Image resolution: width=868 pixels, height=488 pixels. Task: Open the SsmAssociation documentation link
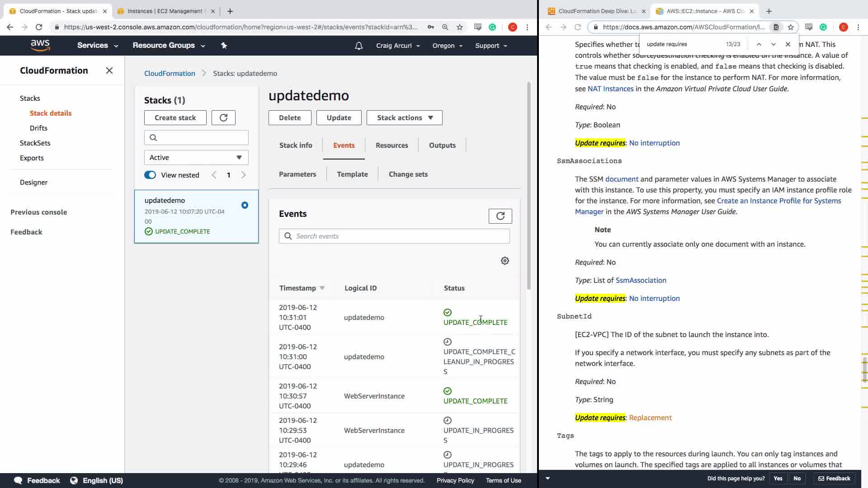641,280
